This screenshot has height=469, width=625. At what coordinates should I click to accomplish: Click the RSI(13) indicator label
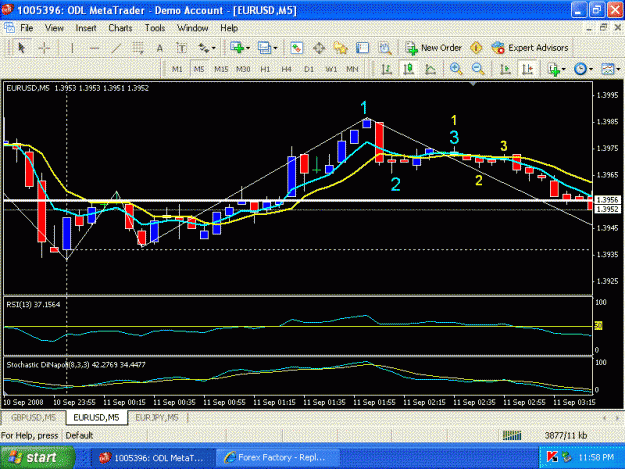tap(33, 304)
